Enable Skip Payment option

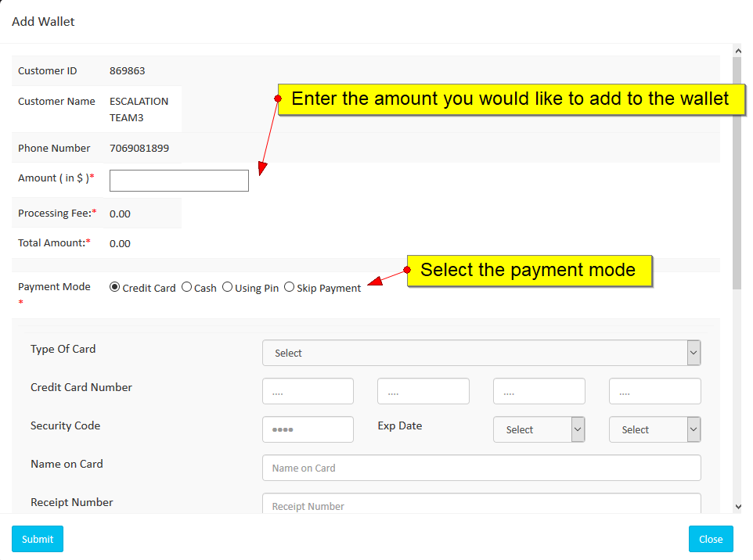click(289, 287)
